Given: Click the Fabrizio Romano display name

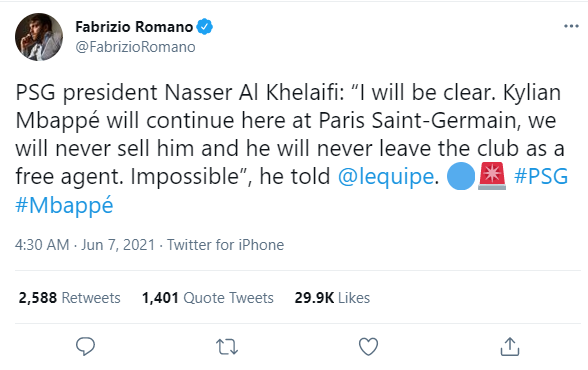Looking at the screenshot, I should point(134,27).
